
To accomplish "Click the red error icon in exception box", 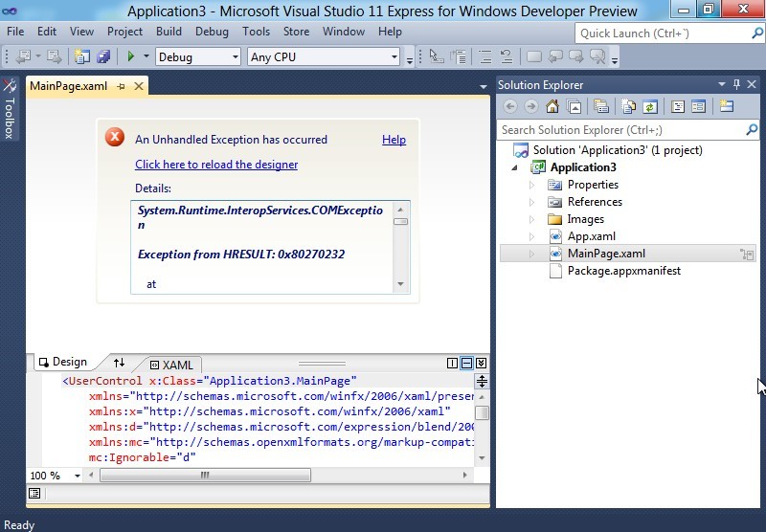I will [x=115, y=137].
